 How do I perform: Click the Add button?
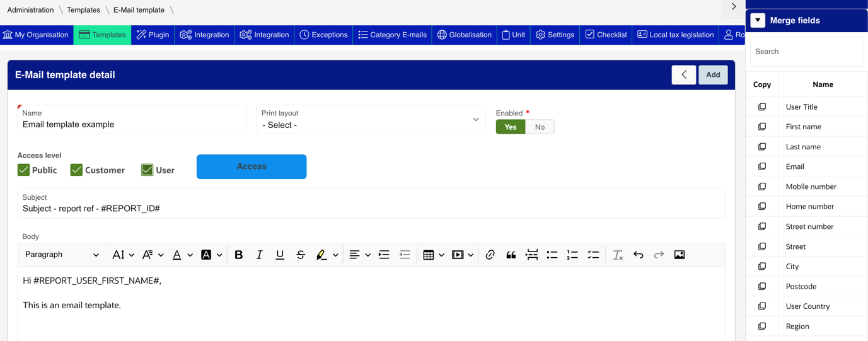pyautogui.click(x=713, y=75)
